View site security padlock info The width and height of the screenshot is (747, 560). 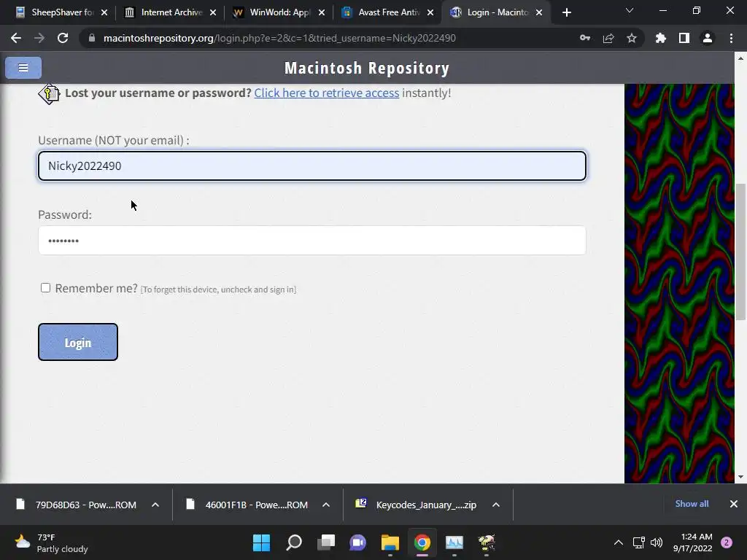(x=92, y=38)
